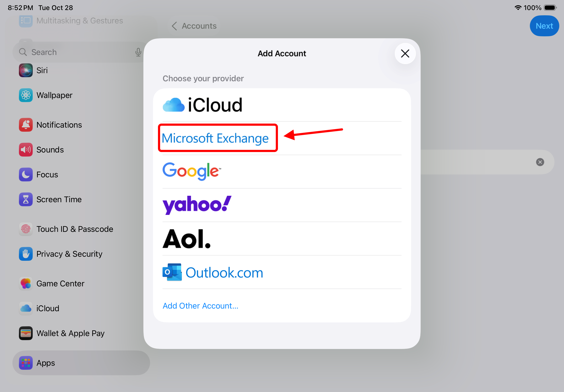Viewport: 564px width, 392px height.
Task: Select the Focus moon icon
Action: coord(26,174)
